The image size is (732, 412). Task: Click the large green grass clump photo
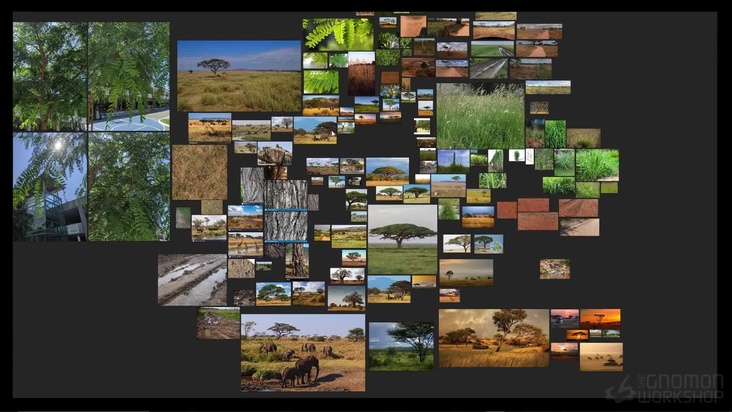(597, 165)
